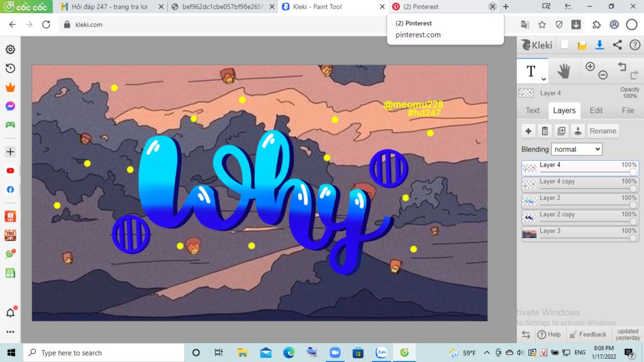The width and height of the screenshot is (644, 362).
Task: Save the image with download icon
Action: coord(599,45)
